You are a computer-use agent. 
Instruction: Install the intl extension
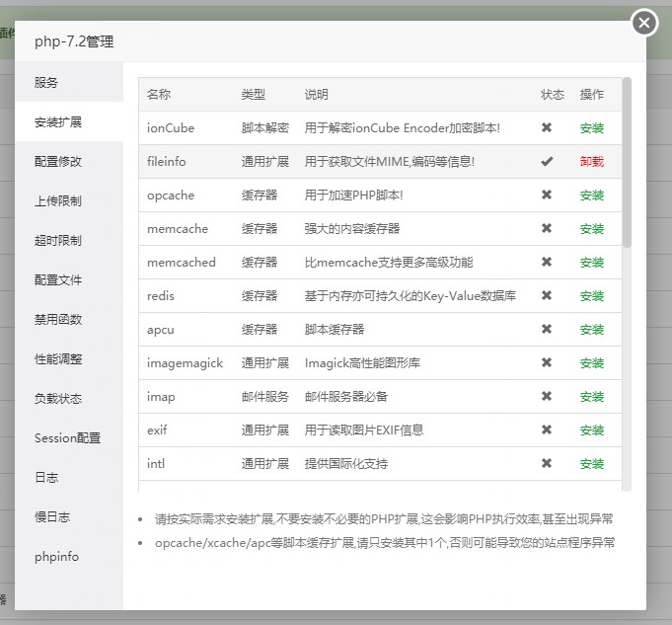click(x=592, y=464)
